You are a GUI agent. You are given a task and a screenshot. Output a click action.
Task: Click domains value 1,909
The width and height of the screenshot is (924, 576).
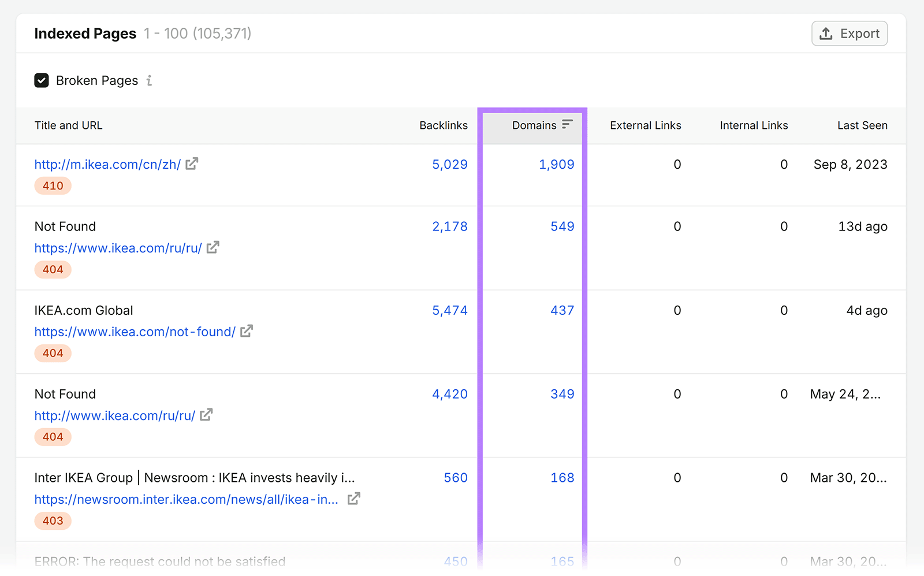click(557, 165)
